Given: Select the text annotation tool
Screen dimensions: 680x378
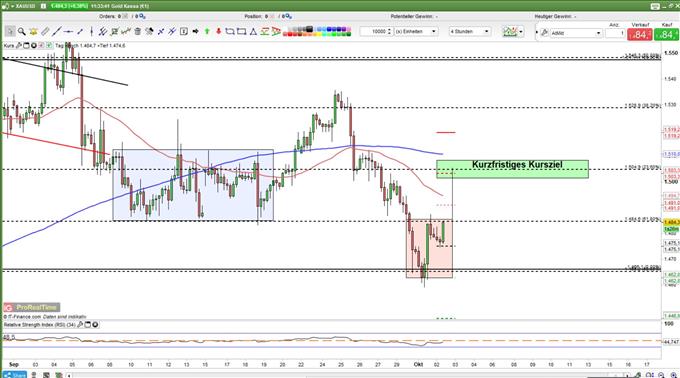Looking at the screenshot, I should coord(184,31).
